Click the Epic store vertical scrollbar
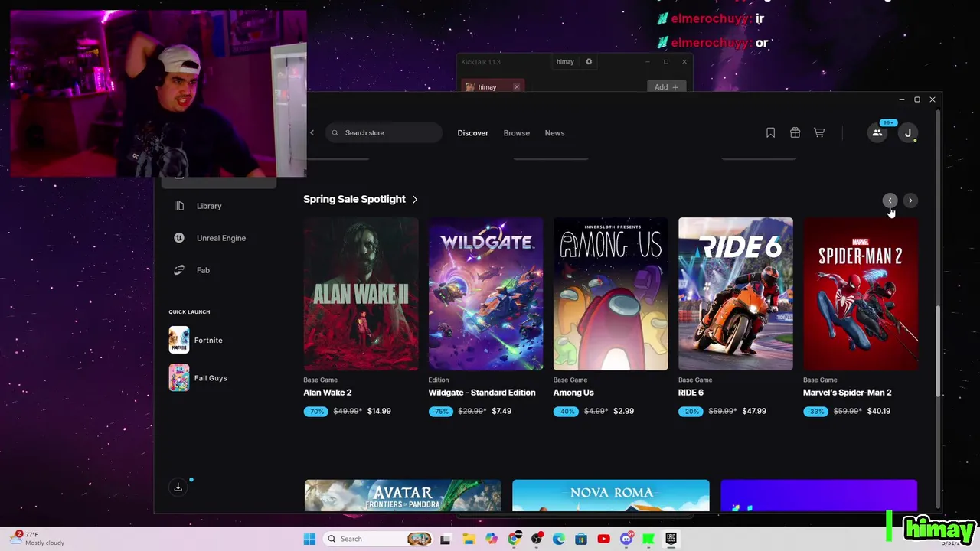Viewport: 980px width, 551px height. point(938,351)
